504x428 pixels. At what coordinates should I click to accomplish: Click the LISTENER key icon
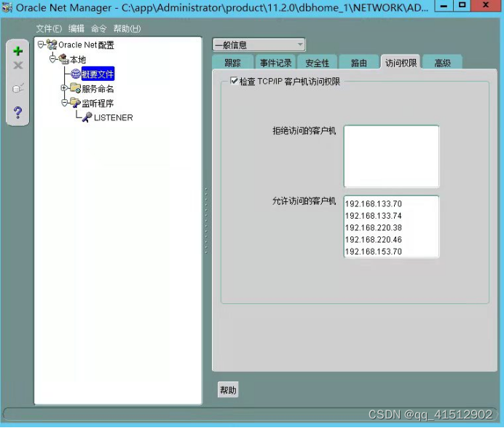[x=87, y=117]
